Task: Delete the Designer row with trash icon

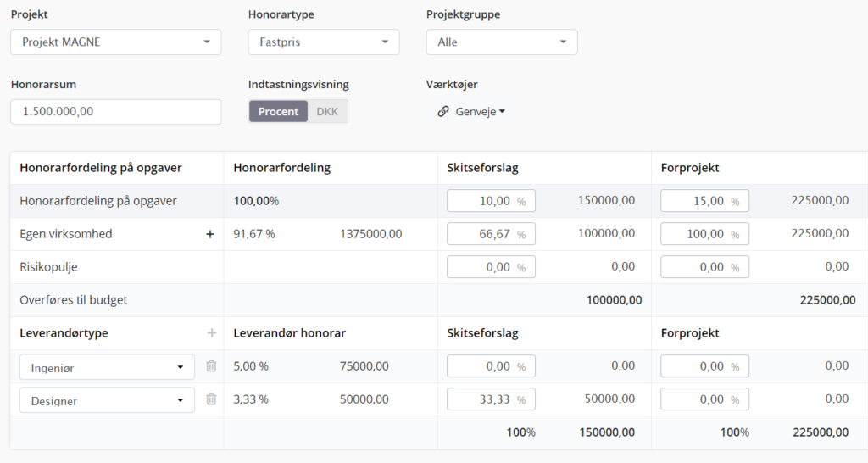Action: pyautogui.click(x=211, y=399)
